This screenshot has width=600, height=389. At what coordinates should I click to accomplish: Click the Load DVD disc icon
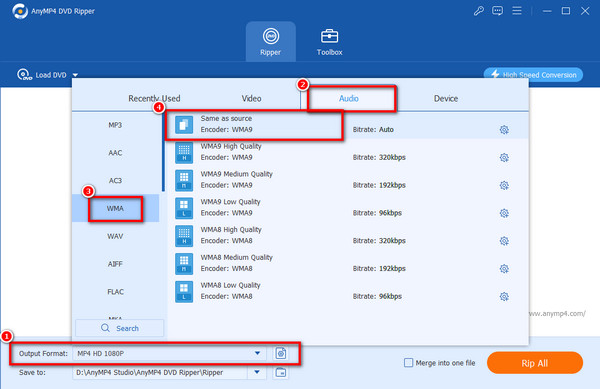tap(24, 75)
